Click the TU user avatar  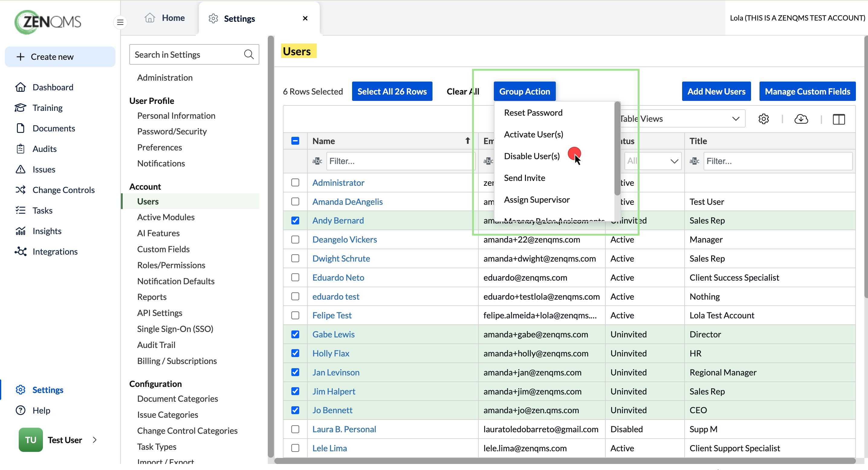31,440
